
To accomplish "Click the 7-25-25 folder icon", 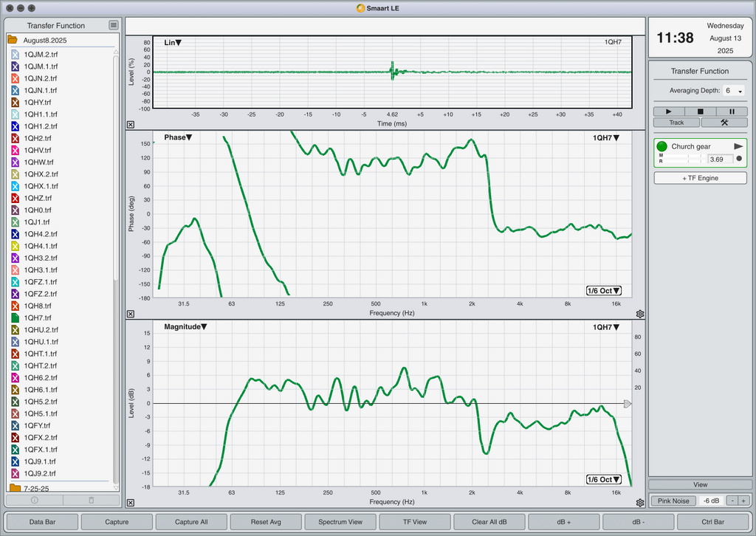I will coord(15,488).
